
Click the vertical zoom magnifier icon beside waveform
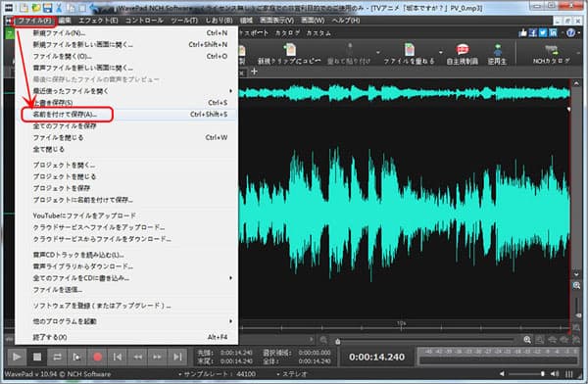tap(577, 286)
